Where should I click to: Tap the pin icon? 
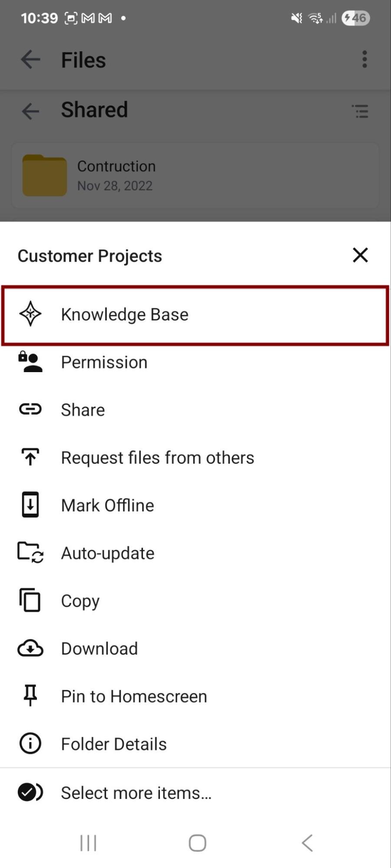click(30, 696)
